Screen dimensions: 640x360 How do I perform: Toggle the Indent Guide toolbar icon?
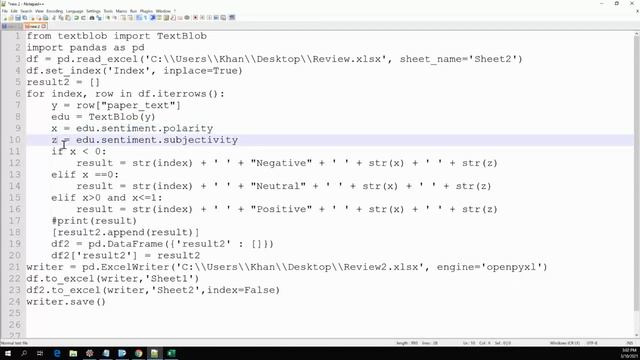(x=152, y=18)
